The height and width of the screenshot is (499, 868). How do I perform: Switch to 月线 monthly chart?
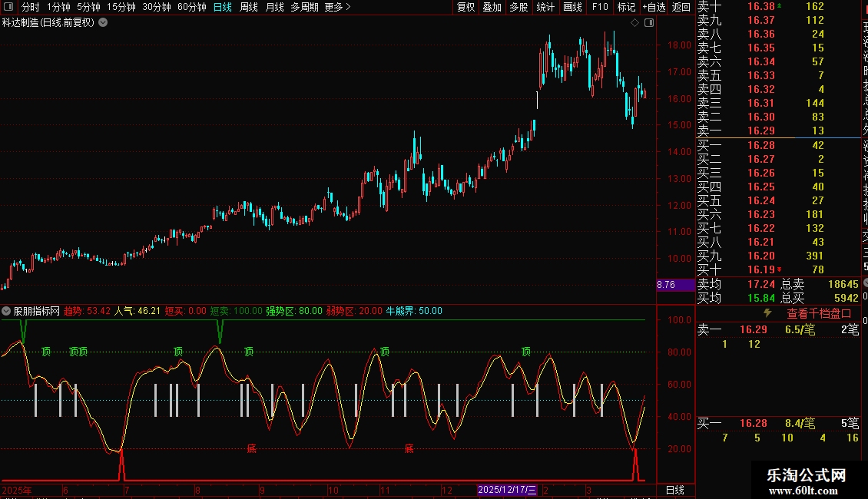pyautogui.click(x=274, y=7)
